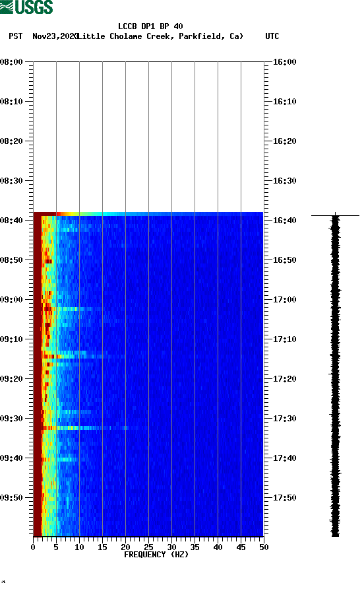Click the '16:50' UTC time label
The width and height of the screenshot is (364, 589).
pyautogui.click(x=284, y=260)
